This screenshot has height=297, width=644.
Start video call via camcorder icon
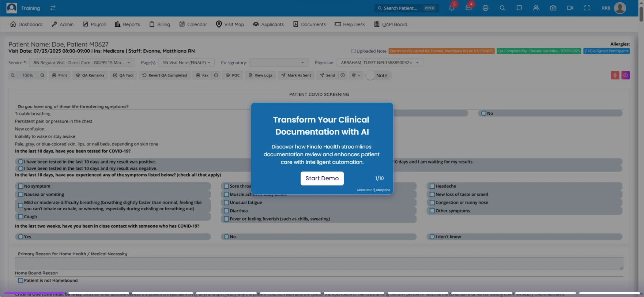(x=570, y=8)
